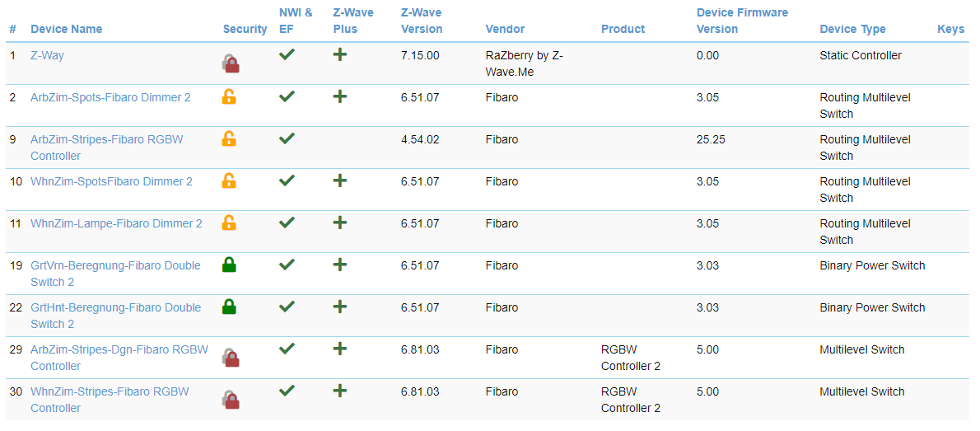Click the NWI & EF checkmark for device 9
This screenshot has height=431, width=980.
click(x=287, y=139)
